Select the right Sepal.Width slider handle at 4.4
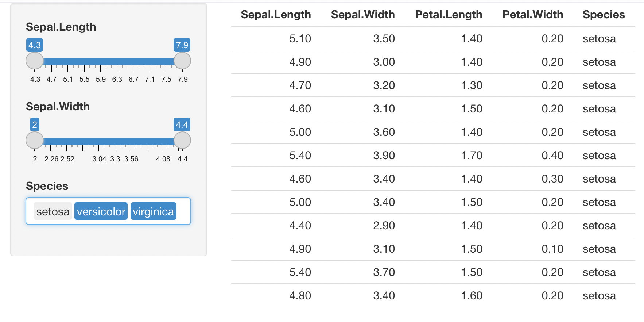 tap(181, 141)
